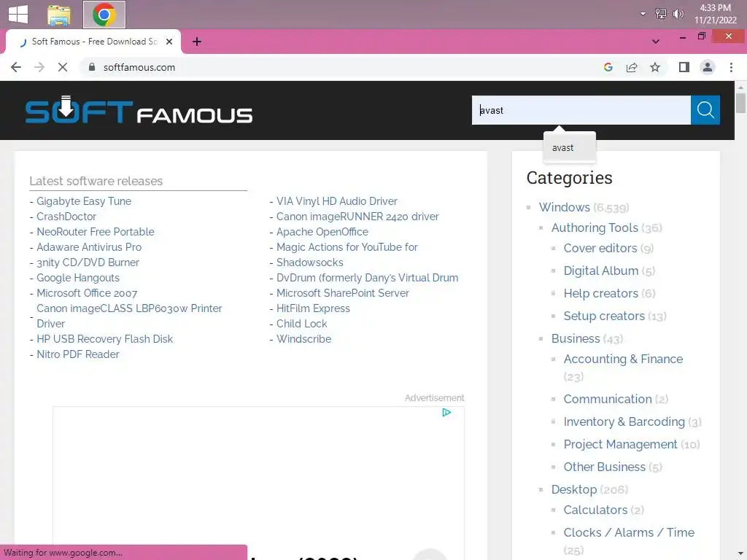
Task: Open Adaware Antivirus Pro link
Action: coord(89,247)
